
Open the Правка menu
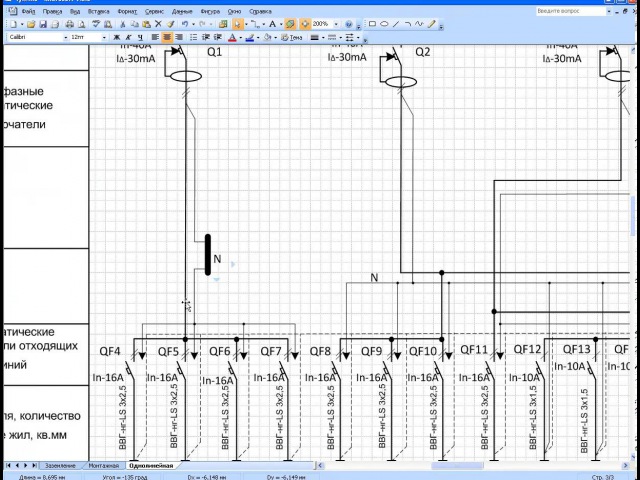coord(52,11)
